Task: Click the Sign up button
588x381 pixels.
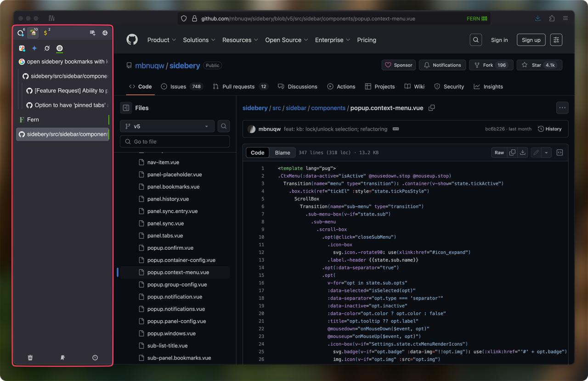Action: click(x=531, y=40)
